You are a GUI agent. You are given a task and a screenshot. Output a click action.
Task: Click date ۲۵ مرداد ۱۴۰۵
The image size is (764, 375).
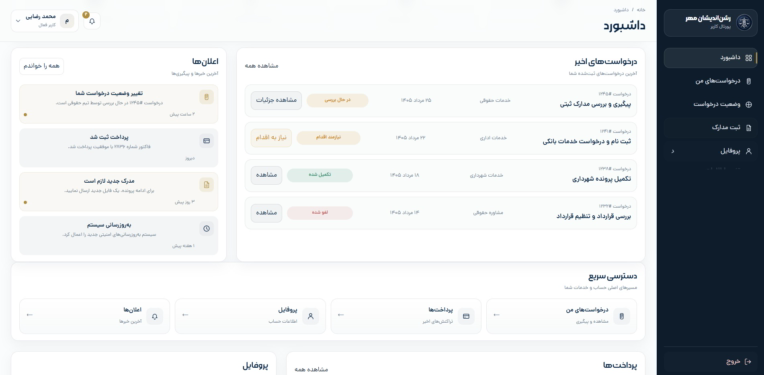pyautogui.click(x=416, y=100)
